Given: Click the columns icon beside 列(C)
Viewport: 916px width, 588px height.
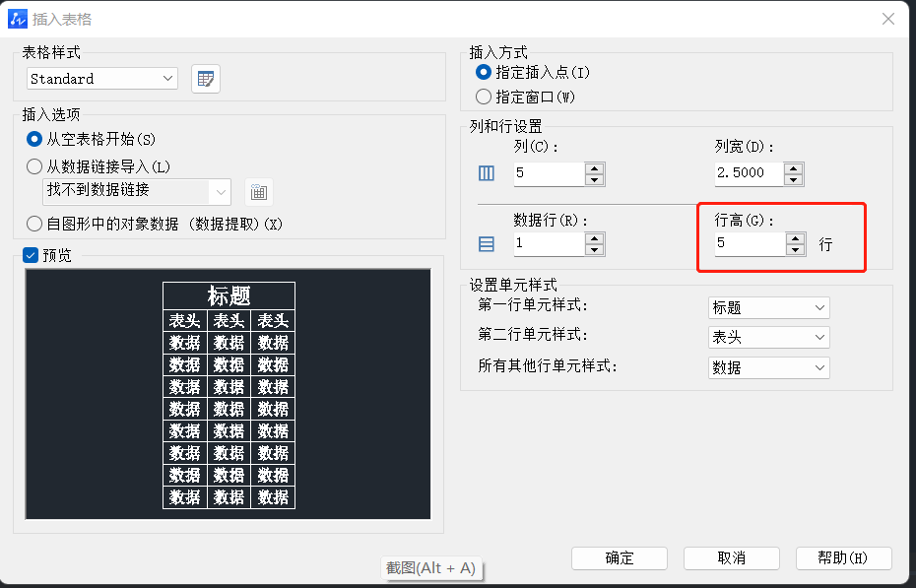Looking at the screenshot, I should click(x=487, y=172).
